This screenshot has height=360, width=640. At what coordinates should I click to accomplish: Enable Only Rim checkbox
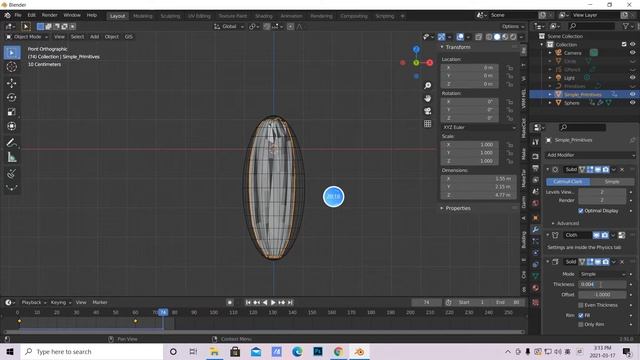pos(581,324)
